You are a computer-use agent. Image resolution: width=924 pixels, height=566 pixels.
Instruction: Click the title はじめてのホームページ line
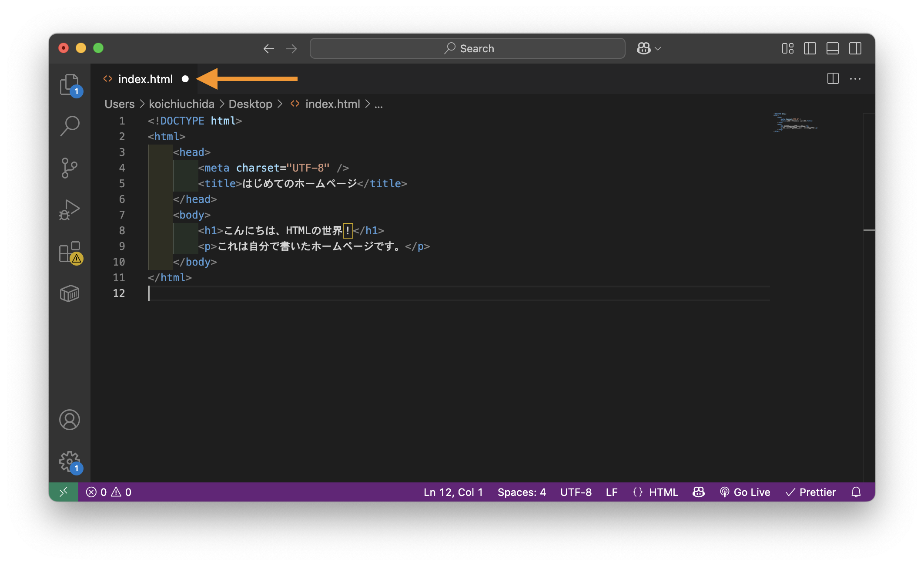tap(303, 183)
